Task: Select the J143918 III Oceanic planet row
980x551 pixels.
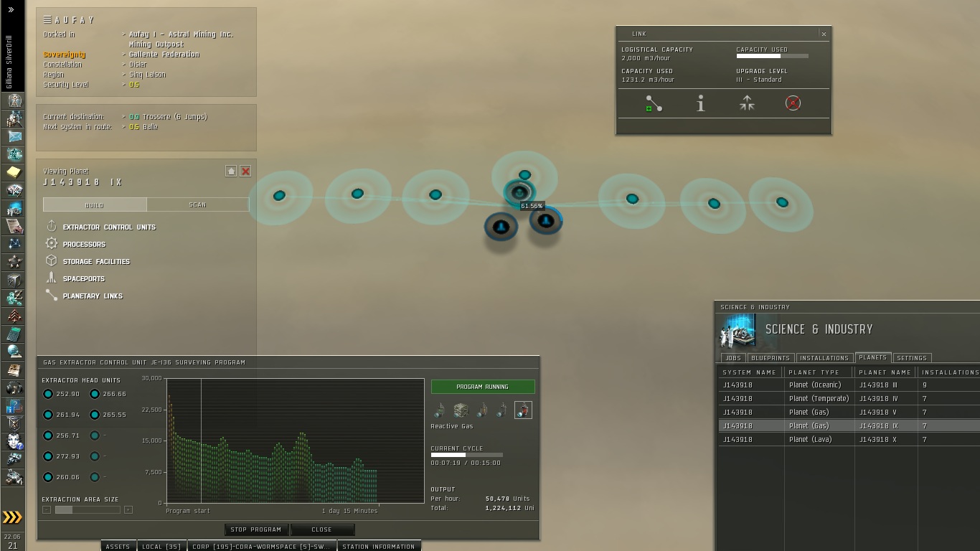Action: (849, 385)
